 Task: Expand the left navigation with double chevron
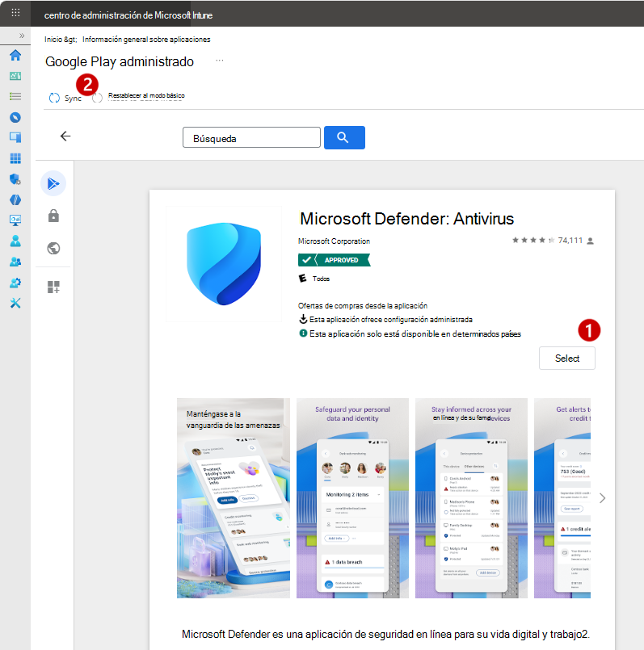(x=22, y=36)
